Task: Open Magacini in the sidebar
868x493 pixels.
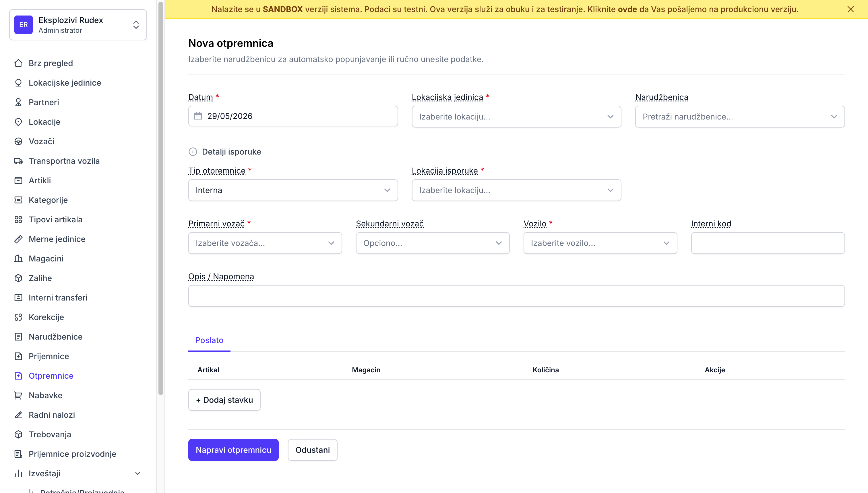Action: (46, 258)
